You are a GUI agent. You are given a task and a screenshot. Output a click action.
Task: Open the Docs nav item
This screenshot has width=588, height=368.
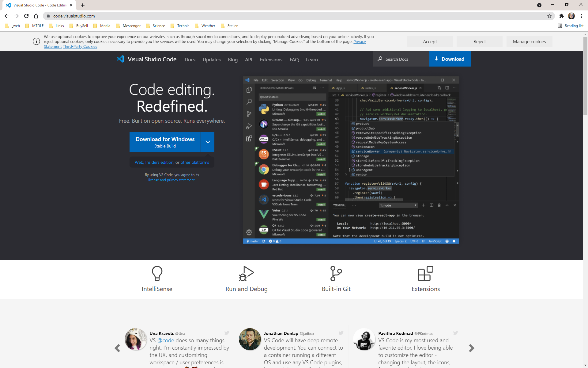coord(190,59)
